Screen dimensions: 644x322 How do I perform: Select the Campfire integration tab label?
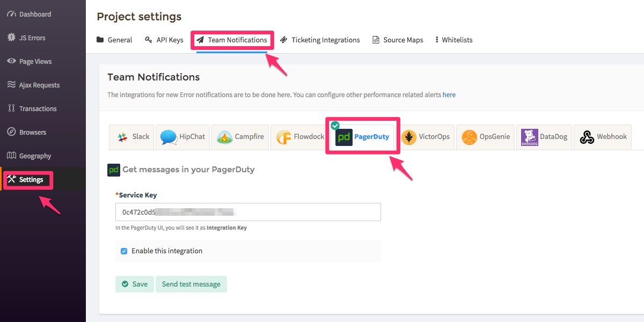pos(250,136)
